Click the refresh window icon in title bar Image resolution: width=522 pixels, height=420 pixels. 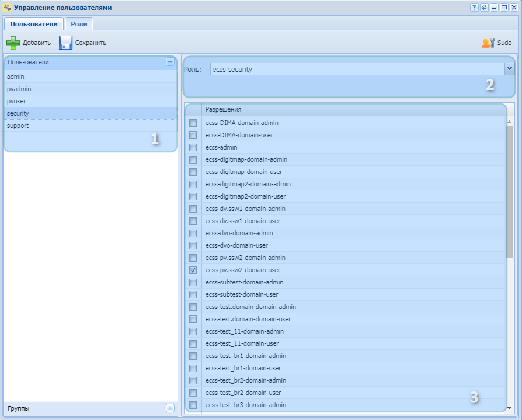tap(484, 8)
